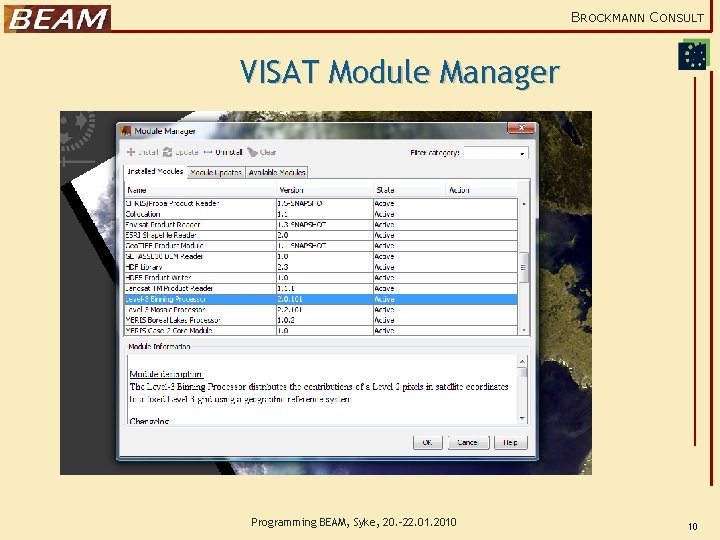Select the Collocation module row
Screen dimensions: 720x540
(321, 214)
